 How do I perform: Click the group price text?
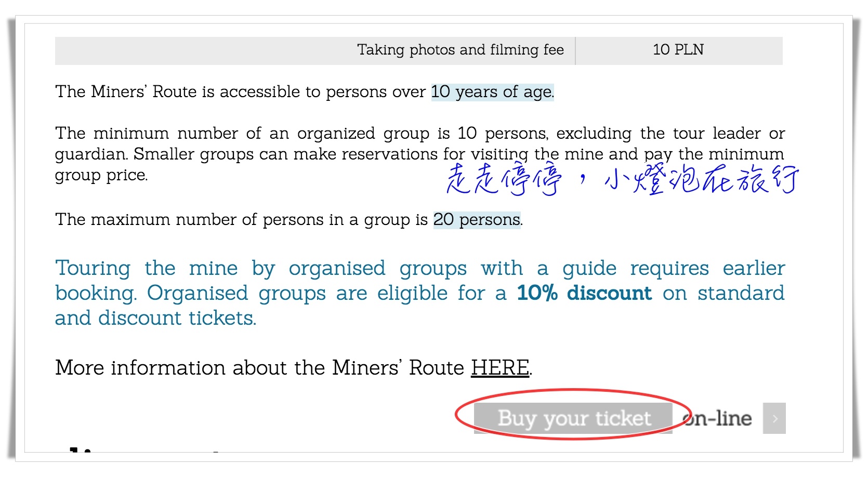click(101, 176)
